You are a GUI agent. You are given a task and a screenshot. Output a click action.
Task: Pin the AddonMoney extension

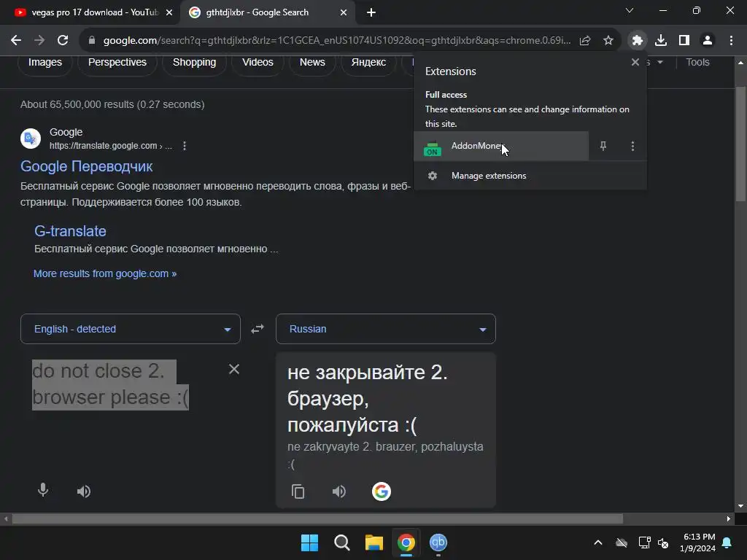pos(603,146)
